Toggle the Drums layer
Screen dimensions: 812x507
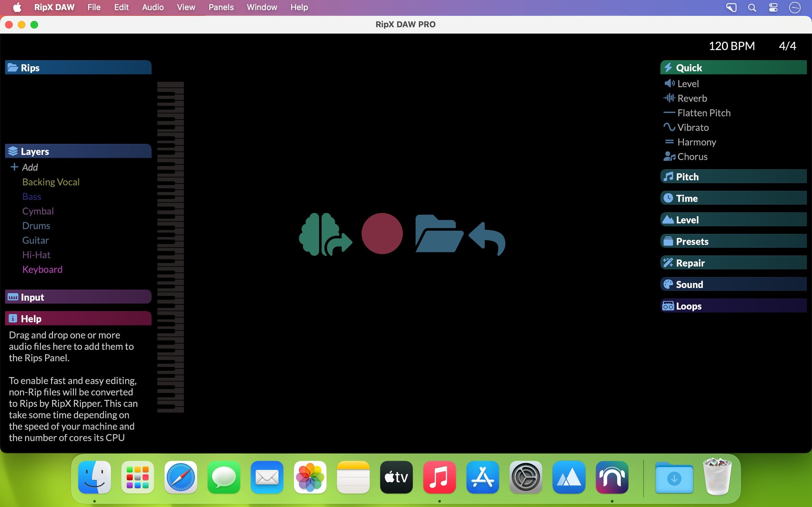click(36, 226)
